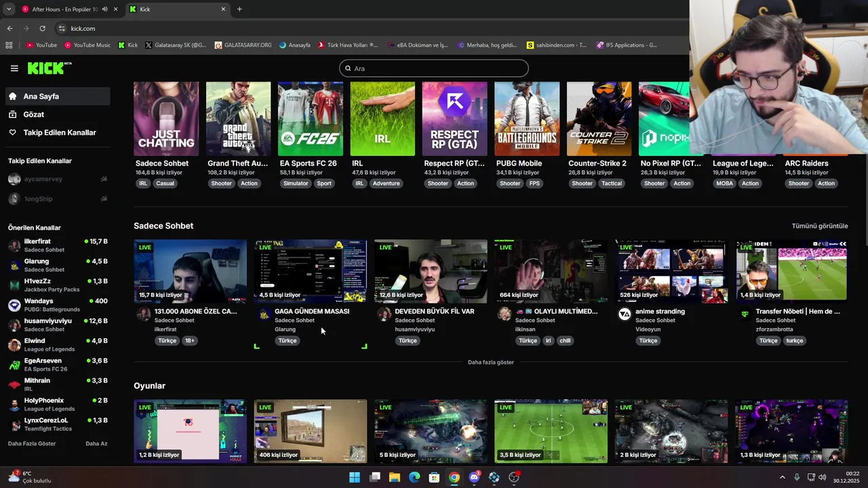This screenshot has height=488, width=868.
Task: Show hidden tray icons chevron
Action: [782, 477]
